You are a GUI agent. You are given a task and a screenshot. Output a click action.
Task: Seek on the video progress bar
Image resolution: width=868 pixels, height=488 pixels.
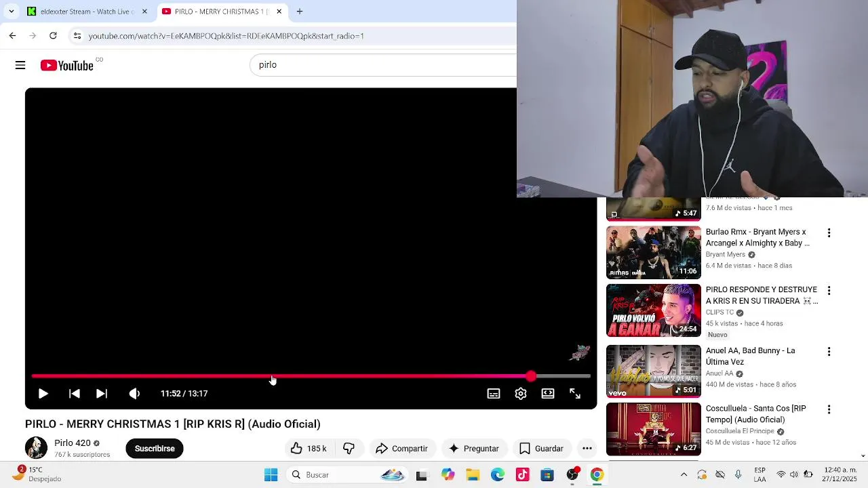click(x=311, y=375)
